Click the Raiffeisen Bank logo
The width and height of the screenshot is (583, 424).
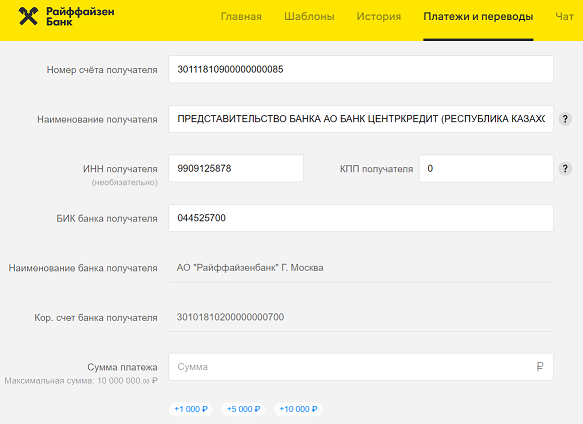(x=66, y=16)
